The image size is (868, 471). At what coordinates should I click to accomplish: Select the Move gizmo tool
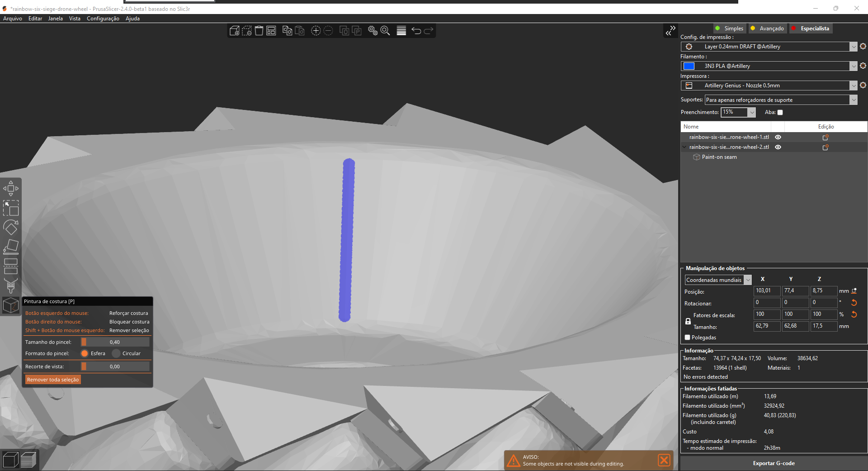click(x=11, y=188)
